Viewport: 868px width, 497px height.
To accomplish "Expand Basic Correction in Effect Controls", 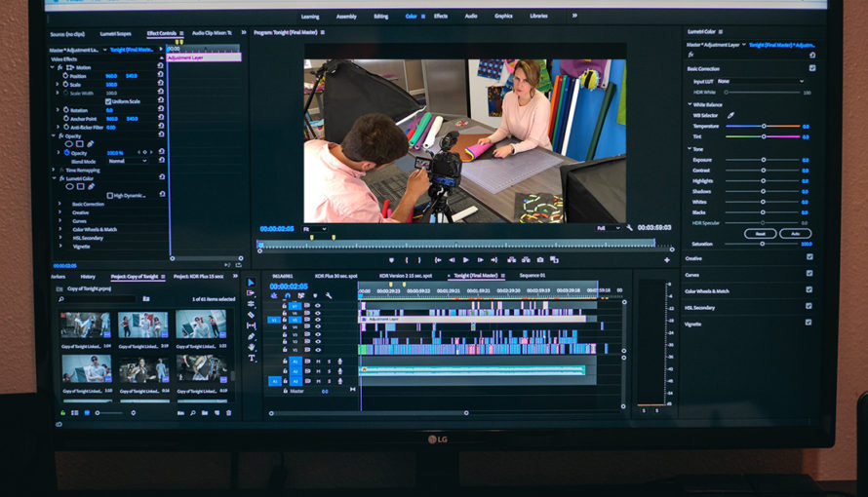I will click(59, 204).
